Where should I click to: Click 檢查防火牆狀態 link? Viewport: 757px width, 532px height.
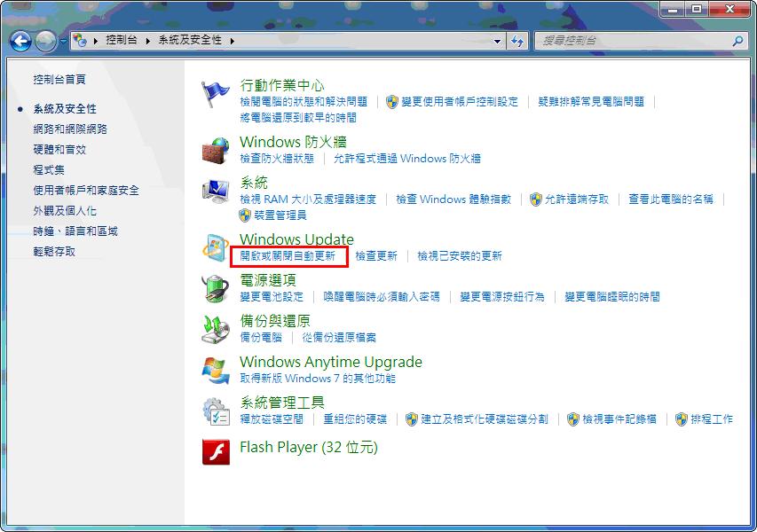(x=277, y=159)
